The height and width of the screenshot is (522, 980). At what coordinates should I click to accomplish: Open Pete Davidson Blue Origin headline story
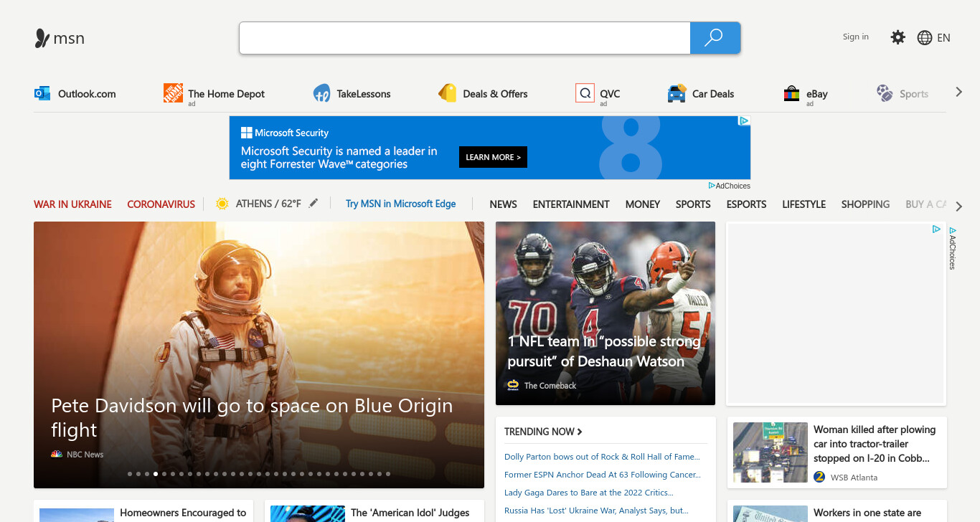click(252, 417)
